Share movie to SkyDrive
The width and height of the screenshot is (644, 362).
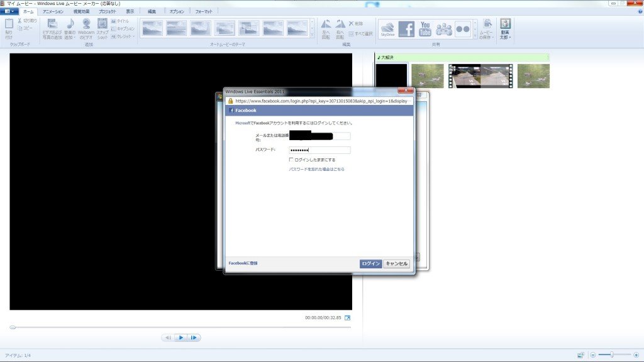click(x=387, y=29)
